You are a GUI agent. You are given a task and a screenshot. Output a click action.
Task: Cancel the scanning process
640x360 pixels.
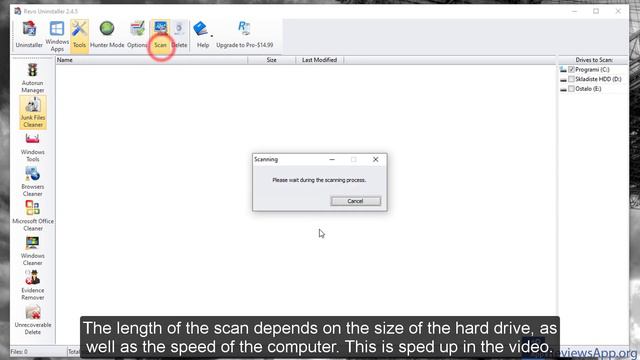coord(356,201)
